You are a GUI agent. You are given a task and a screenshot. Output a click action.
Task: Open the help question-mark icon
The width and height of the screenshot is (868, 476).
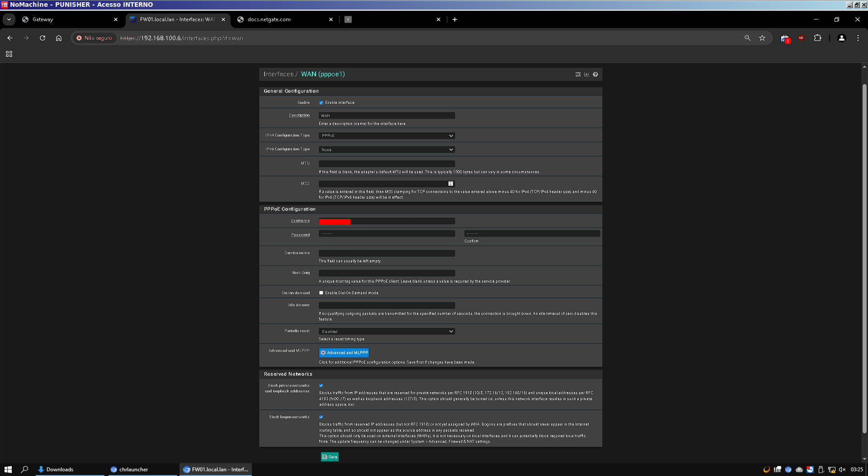595,75
